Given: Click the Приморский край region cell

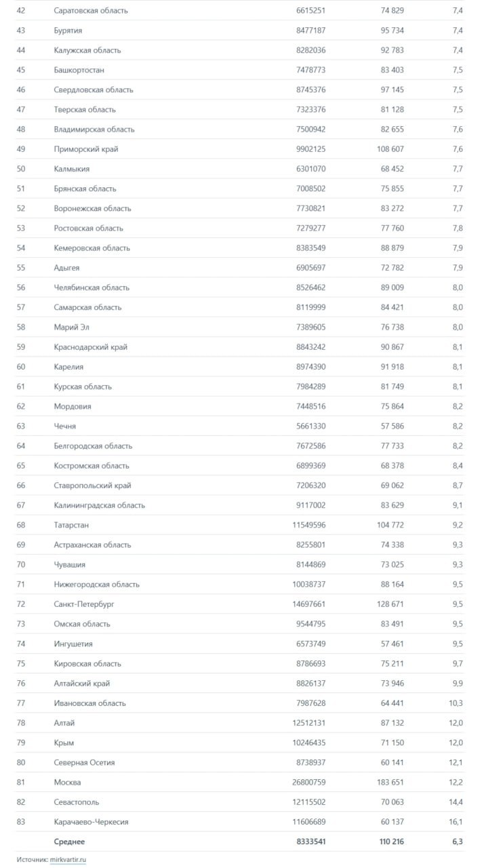Looking at the screenshot, I should 86,149.
